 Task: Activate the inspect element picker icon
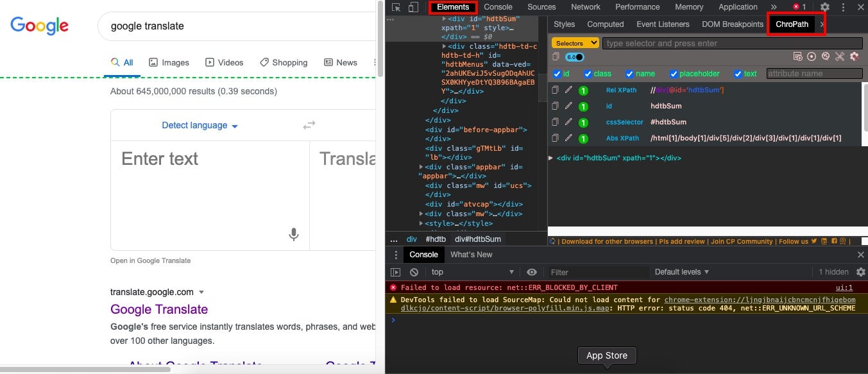pyautogui.click(x=396, y=6)
